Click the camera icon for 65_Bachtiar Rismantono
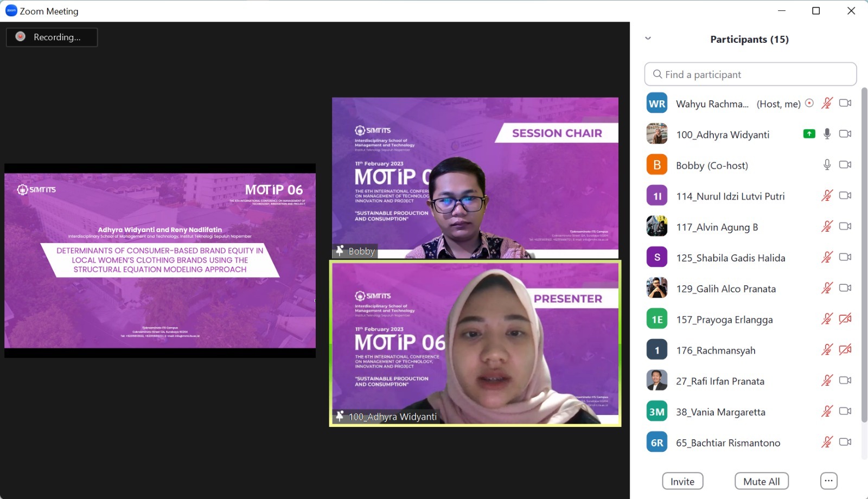Image resolution: width=868 pixels, height=499 pixels. [845, 442]
